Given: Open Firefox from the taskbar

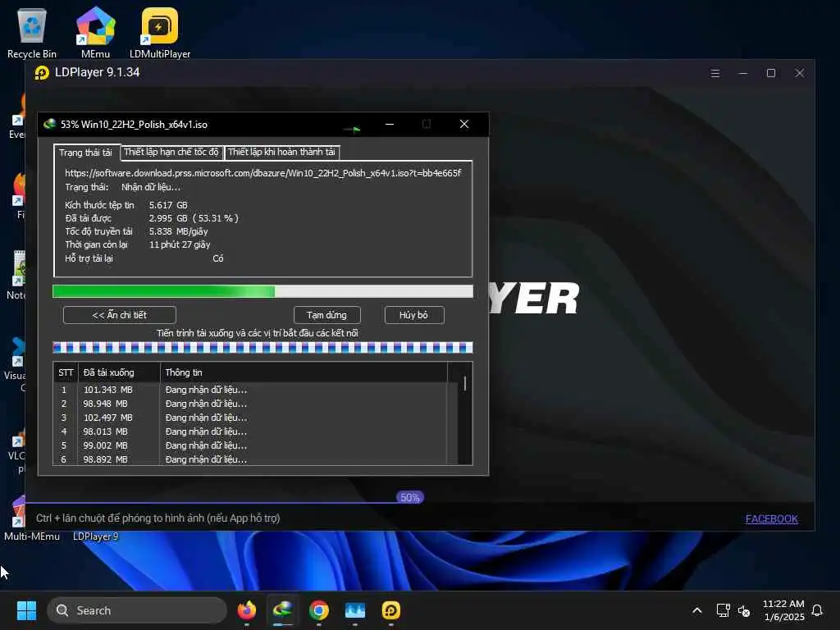Looking at the screenshot, I should pos(246,610).
